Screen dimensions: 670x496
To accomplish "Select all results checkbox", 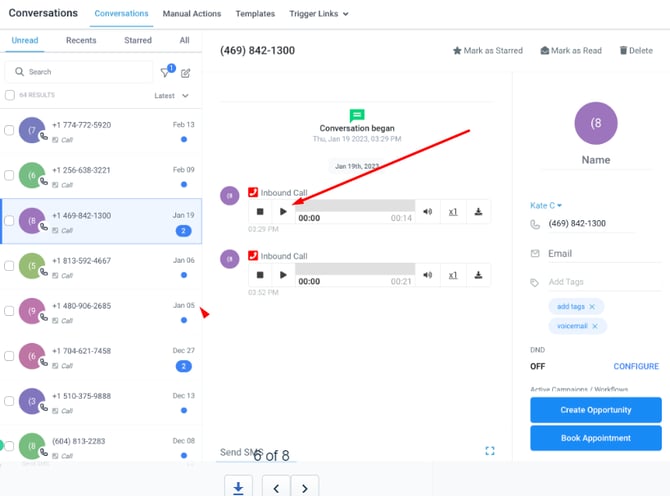I will tap(10, 96).
